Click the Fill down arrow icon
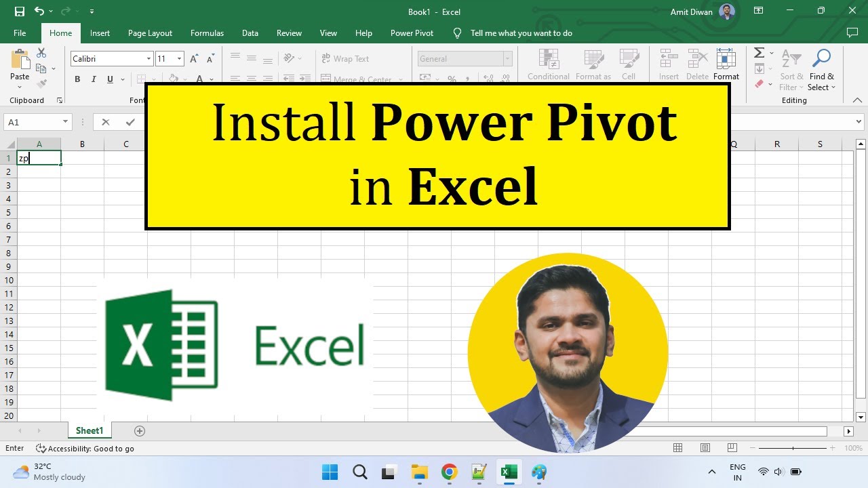Image resolution: width=868 pixels, height=488 pixels. [x=759, y=68]
